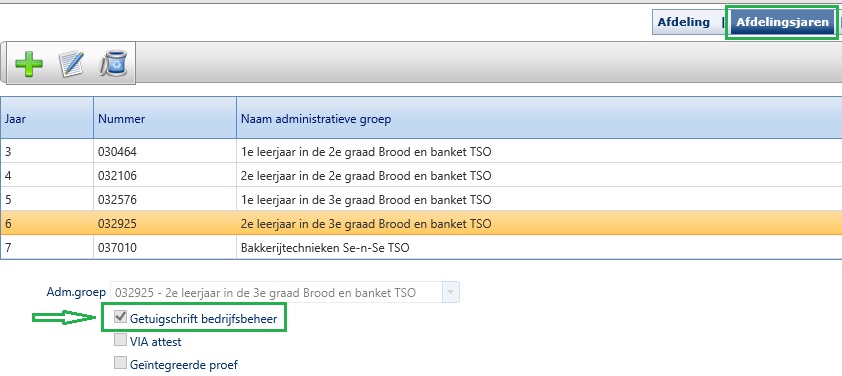Sort by the Jaar column header
The image size is (842, 376).
(47, 119)
